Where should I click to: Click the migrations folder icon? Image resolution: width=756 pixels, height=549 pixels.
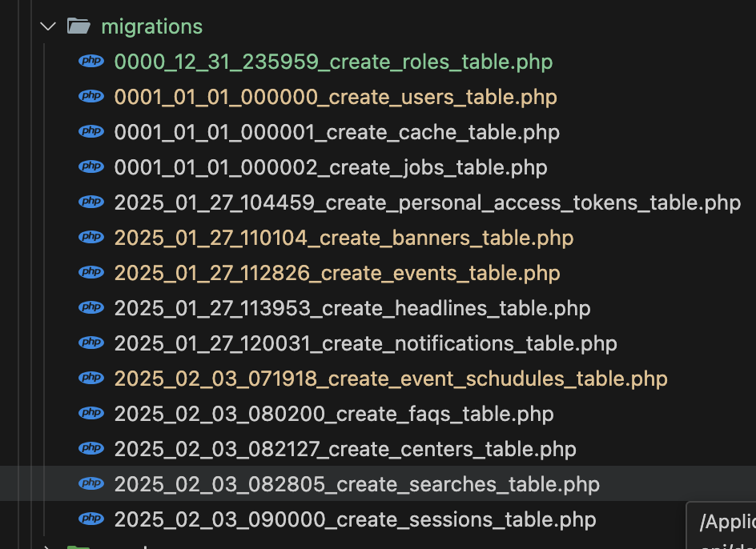(78, 26)
